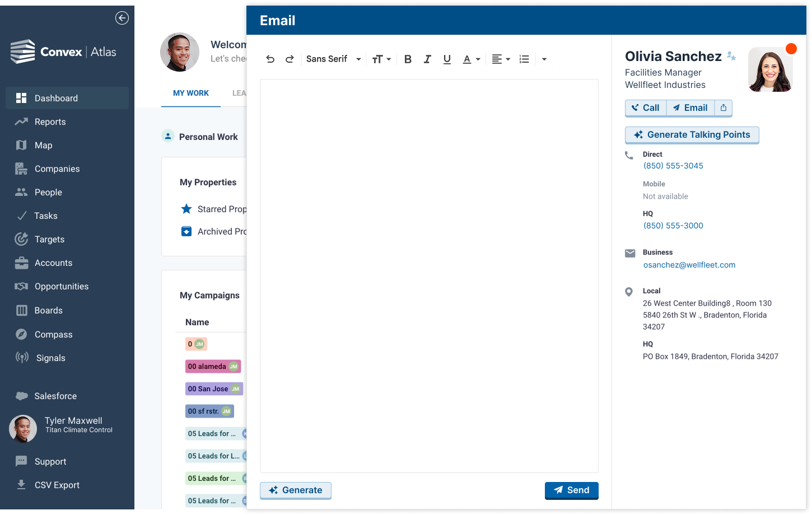Open Starred Properties item
The width and height of the screenshot is (812, 515).
click(x=213, y=209)
